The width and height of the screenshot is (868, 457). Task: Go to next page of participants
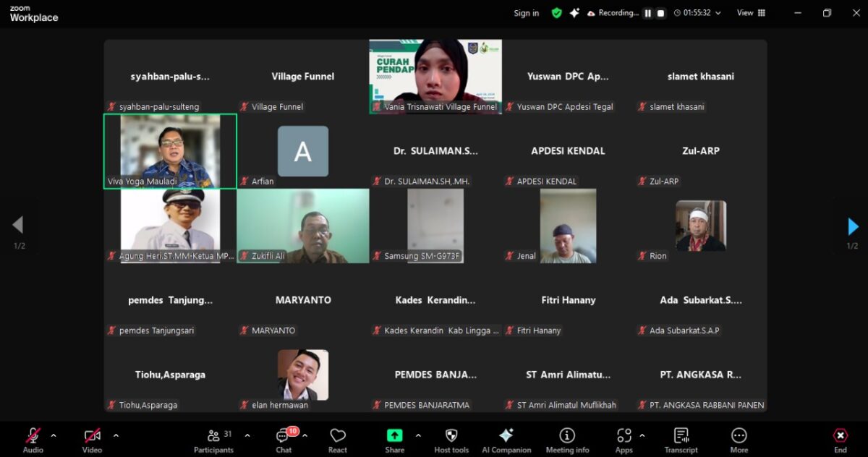pyautogui.click(x=853, y=226)
